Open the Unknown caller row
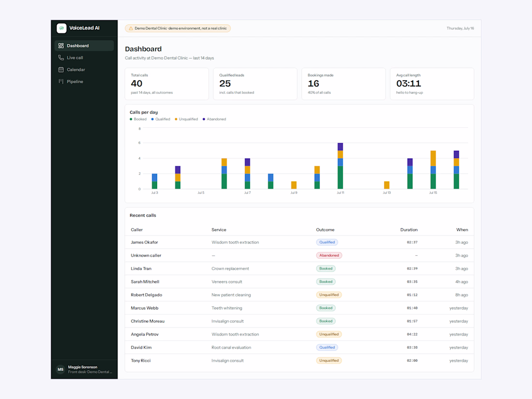Image resolution: width=532 pixels, height=399 pixels. point(299,255)
